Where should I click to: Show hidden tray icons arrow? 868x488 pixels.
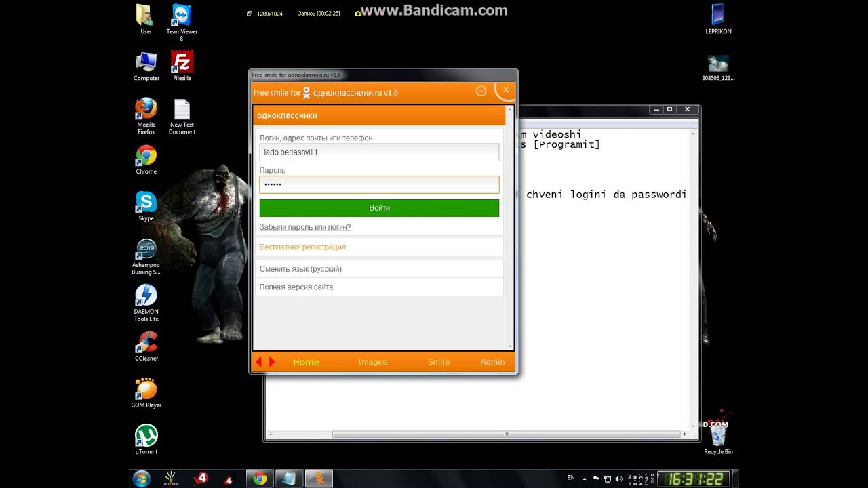click(x=586, y=479)
